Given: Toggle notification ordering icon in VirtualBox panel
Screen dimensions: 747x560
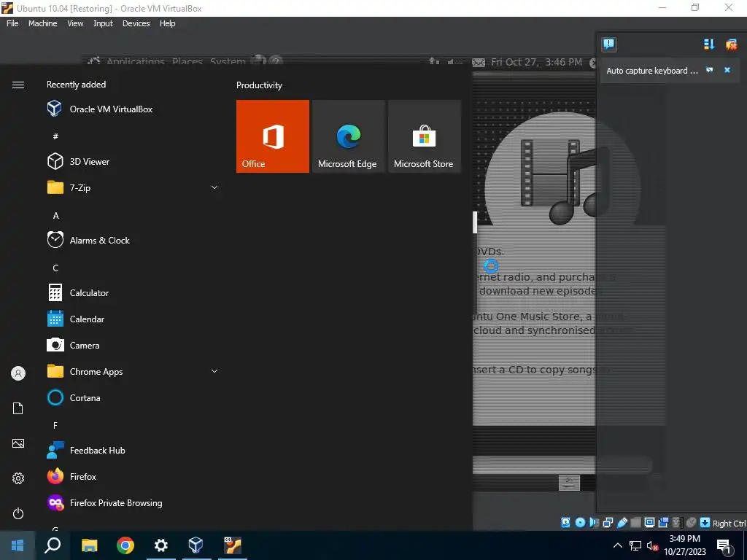Looking at the screenshot, I should (709, 44).
